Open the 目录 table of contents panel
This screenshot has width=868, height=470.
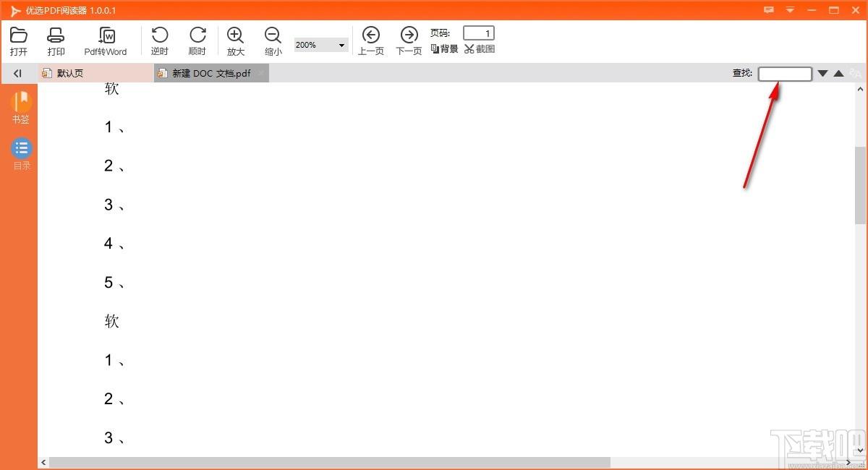click(x=22, y=154)
